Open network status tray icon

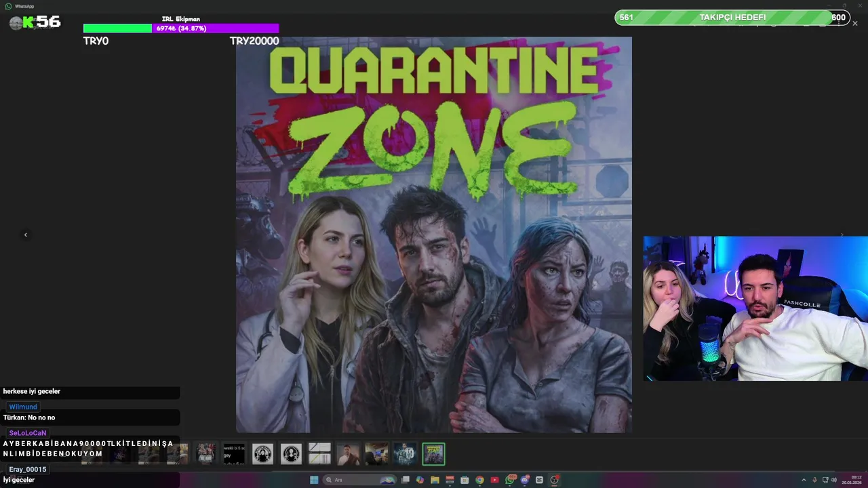click(825, 480)
